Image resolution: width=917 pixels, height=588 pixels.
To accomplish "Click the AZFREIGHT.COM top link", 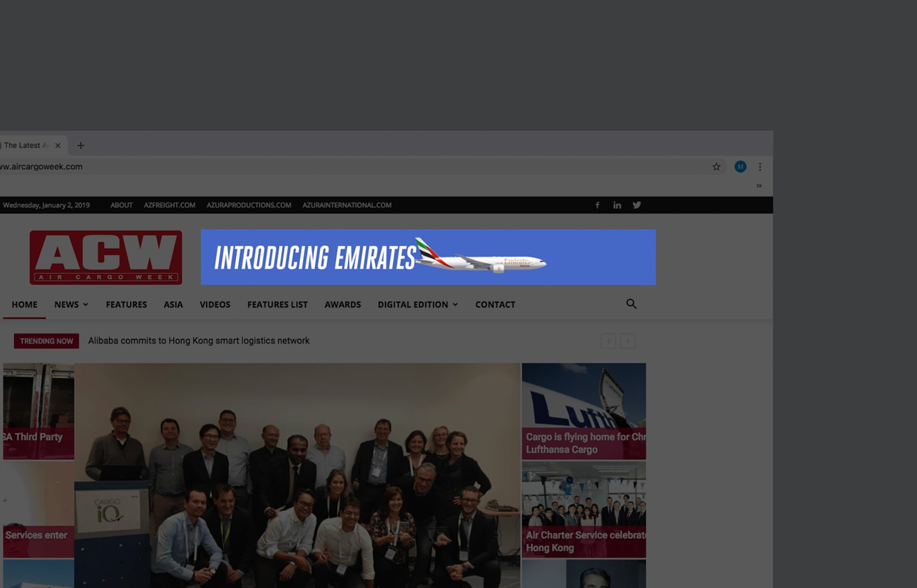I will click(x=169, y=205).
